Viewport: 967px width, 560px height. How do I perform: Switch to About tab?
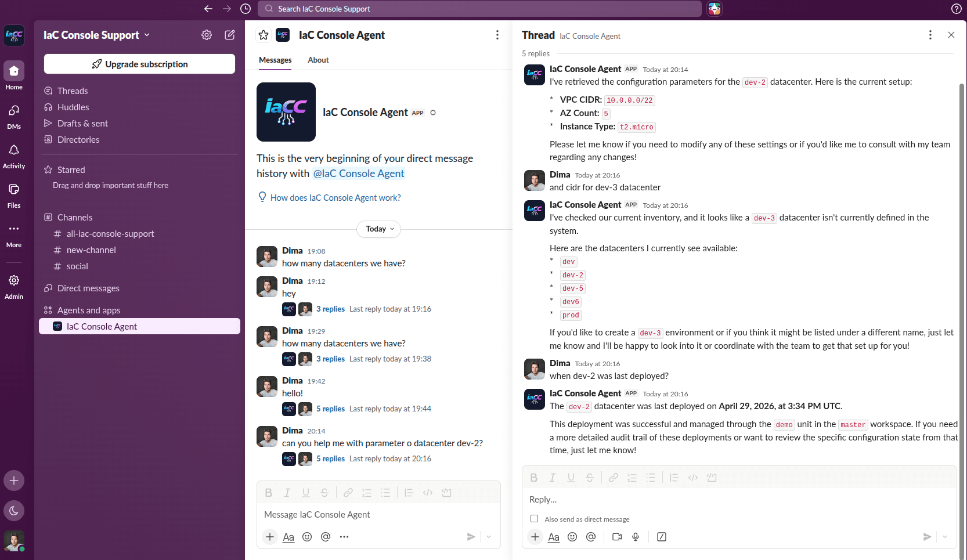tap(318, 60)
